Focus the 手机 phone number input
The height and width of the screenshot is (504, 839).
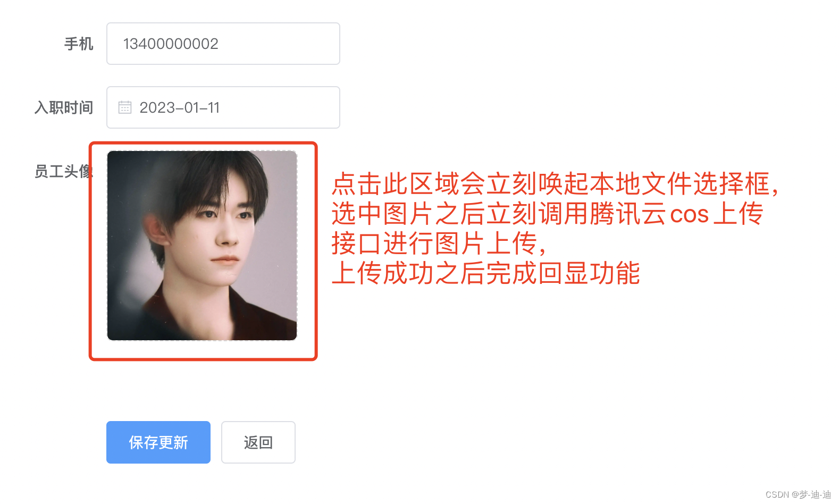[x=223, y=44]
